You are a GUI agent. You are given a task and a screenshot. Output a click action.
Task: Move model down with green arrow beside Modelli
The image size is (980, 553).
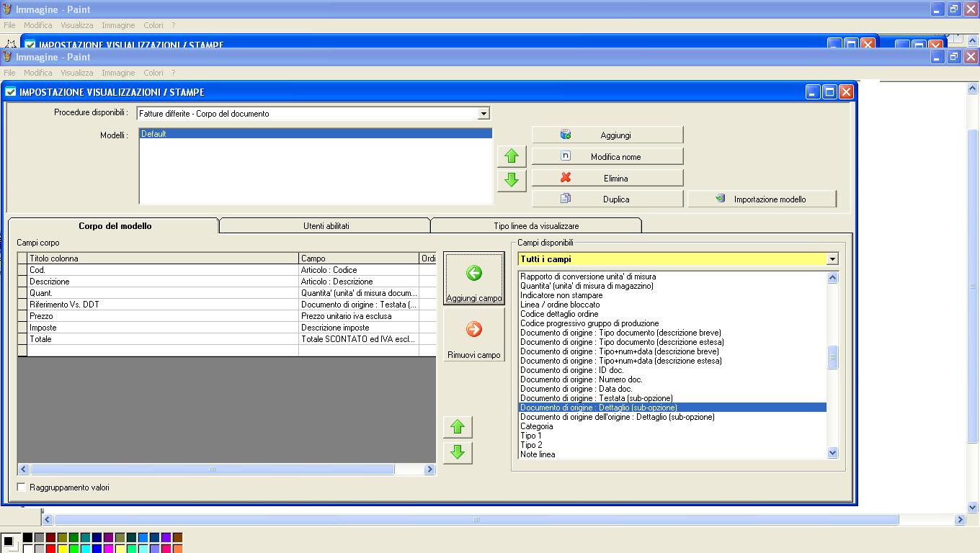[512, 179]
